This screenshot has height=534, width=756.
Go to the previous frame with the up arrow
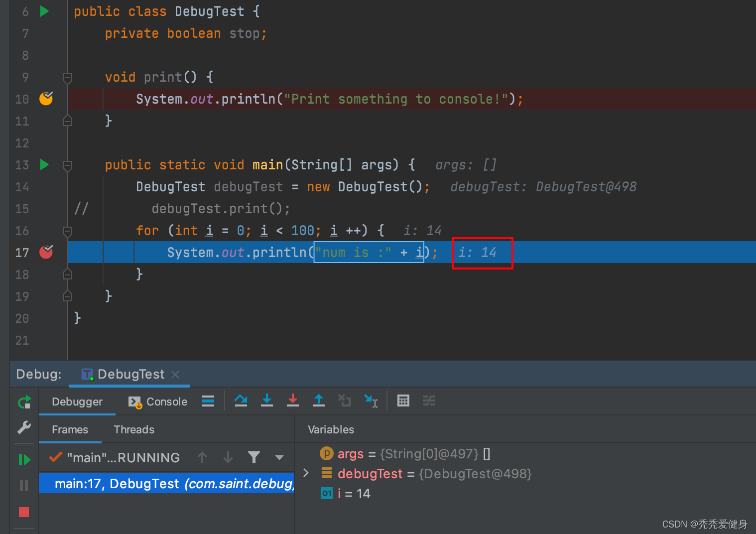202,457
